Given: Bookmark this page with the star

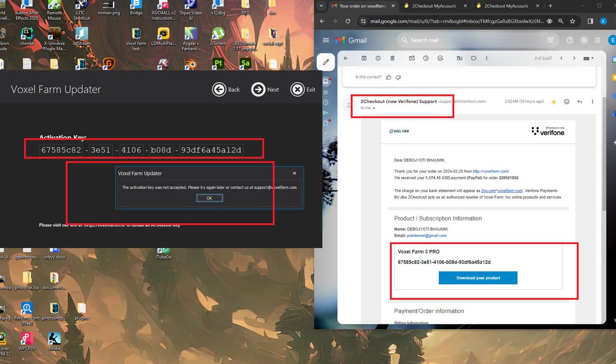Looking at the screenshot, I should pyautogui.click(x=572, y=21).
